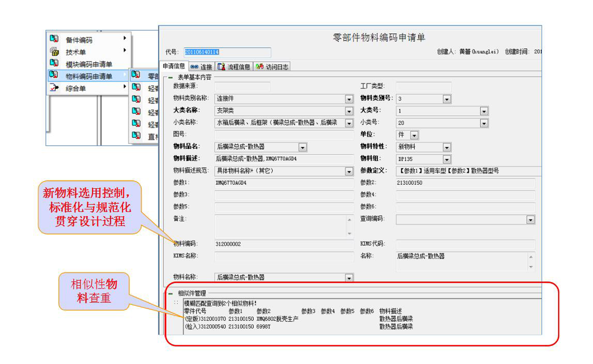
Task: Open the 查询编码 dropdown
Action: click(x=530, y=220)
